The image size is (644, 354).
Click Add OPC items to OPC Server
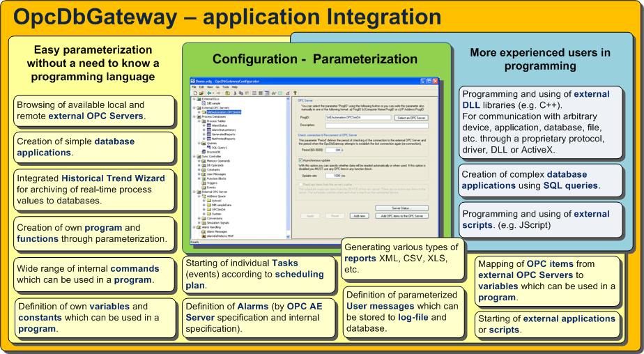(401, 216)
